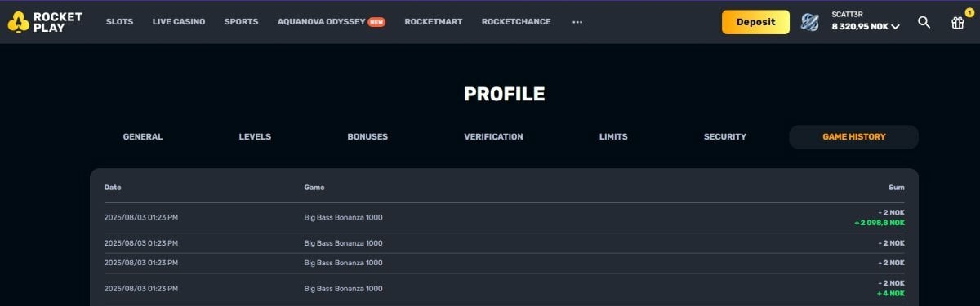Click the Date column header
Image resolution: width=980 pixels, height=306 pixels.
[x=113, y=188]
